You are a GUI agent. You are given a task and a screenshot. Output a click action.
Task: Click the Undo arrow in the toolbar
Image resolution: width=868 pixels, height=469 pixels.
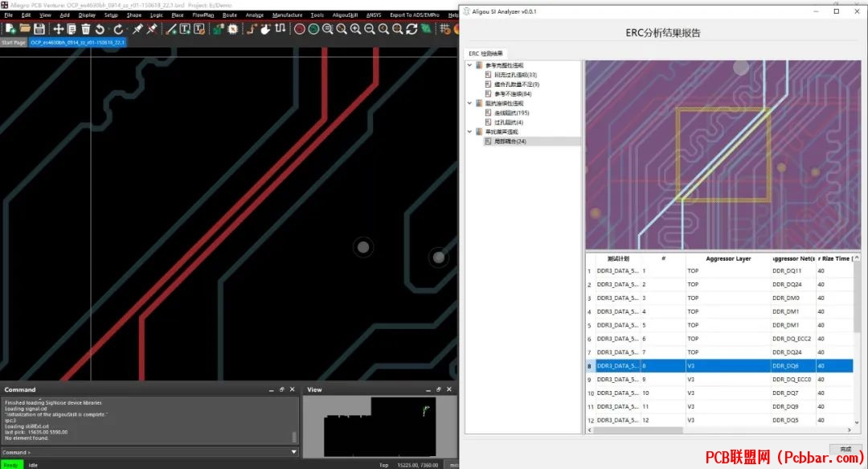[100, 29]
